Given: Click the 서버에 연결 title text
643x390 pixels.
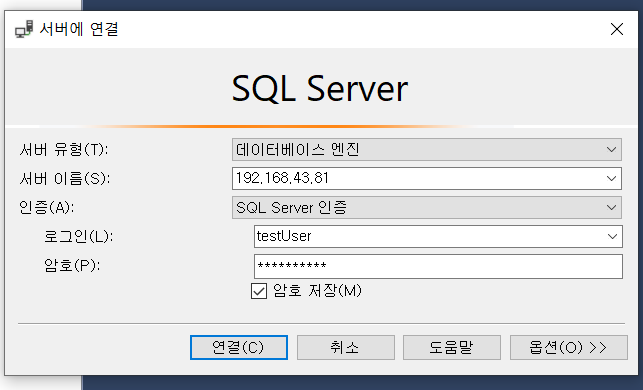Looking at the screenshot, I should [79, 29].
